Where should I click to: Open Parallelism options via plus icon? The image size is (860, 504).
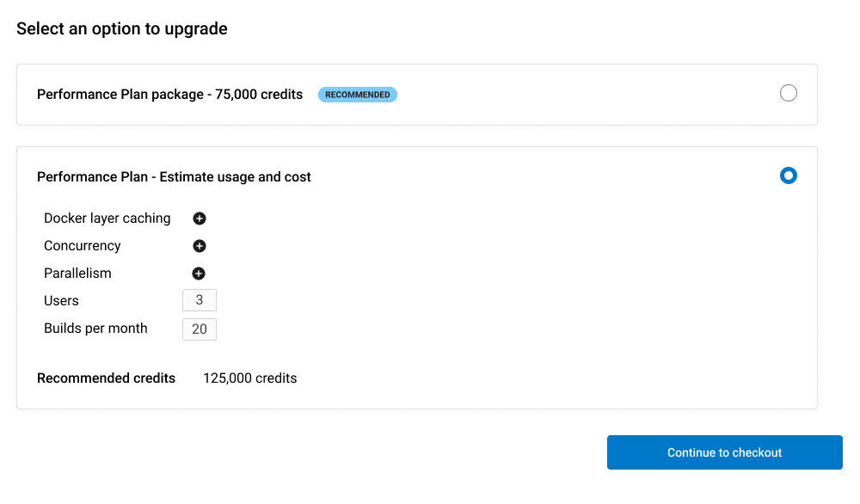[x=199, y=274]
